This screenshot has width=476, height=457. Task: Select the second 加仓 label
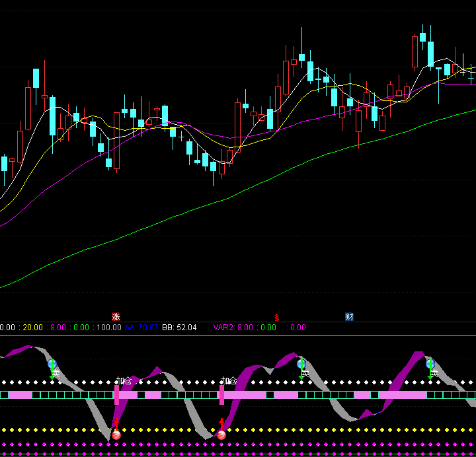click(229, 380)
